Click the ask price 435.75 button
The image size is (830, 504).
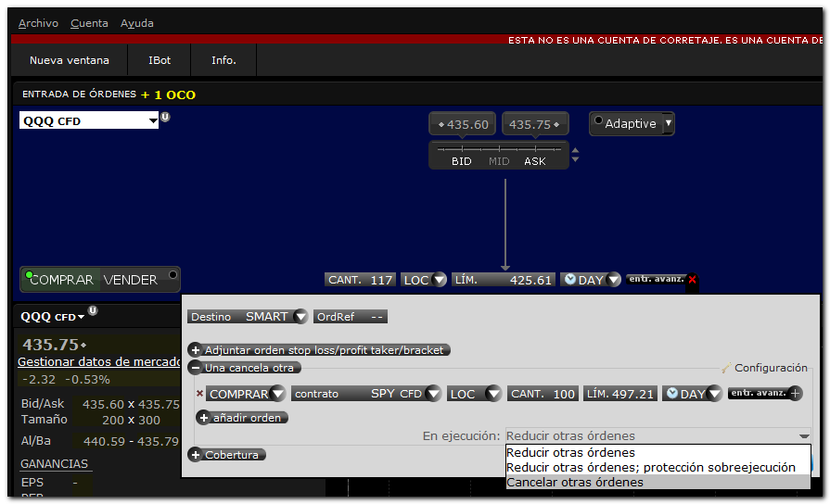coord(534,125)
